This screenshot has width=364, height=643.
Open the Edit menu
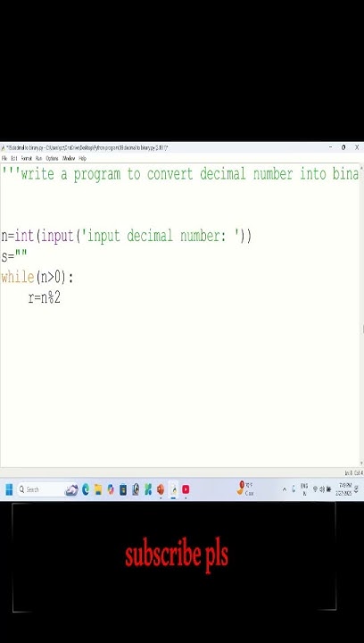click(x=14, y=158)
